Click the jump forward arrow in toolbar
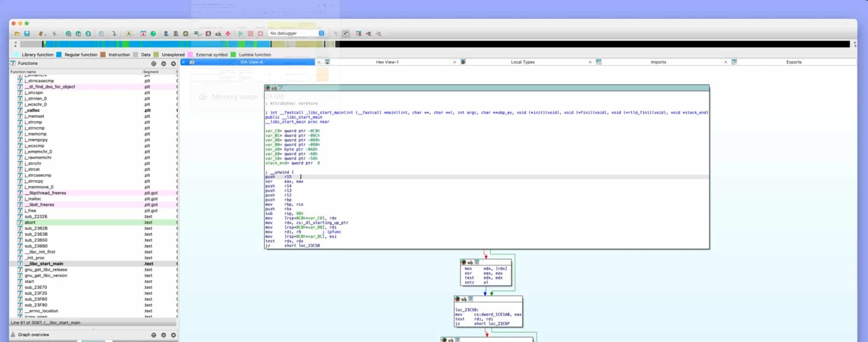 tap(55, 34)
